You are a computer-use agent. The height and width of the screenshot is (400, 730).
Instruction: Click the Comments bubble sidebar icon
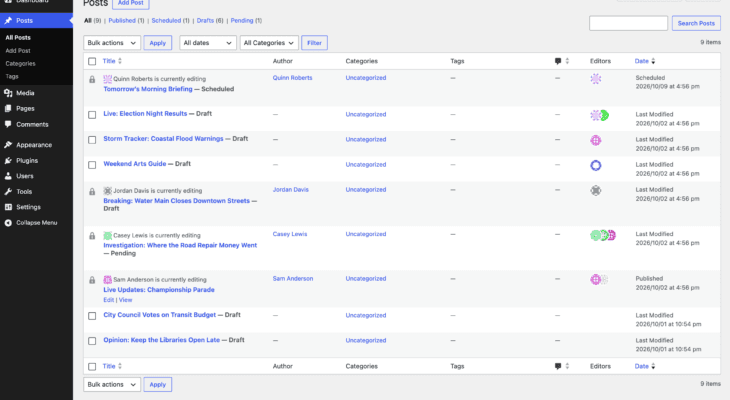(8, 124)
